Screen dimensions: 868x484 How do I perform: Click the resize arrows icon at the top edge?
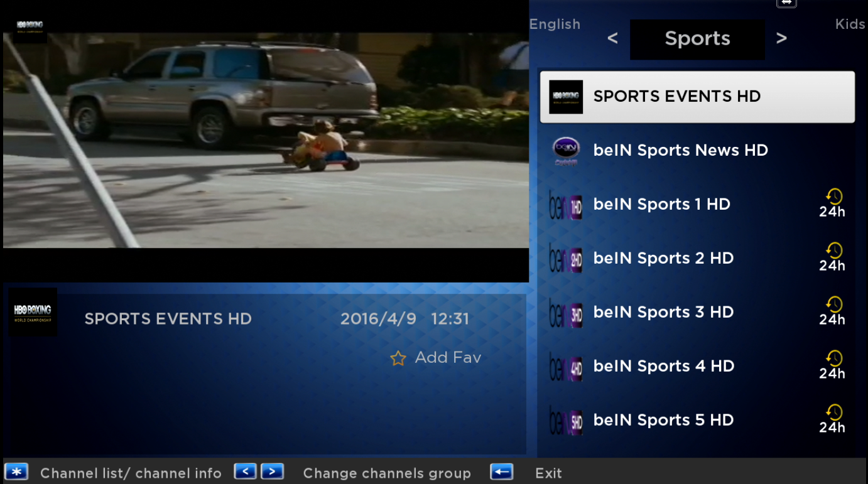pyautogui.click(x=786, y=3)
